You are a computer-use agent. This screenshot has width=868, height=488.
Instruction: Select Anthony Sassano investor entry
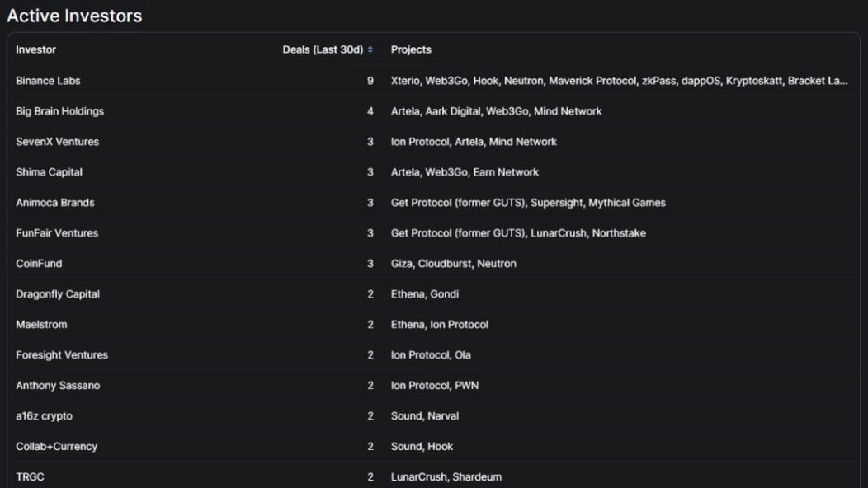tap(58, 386)
